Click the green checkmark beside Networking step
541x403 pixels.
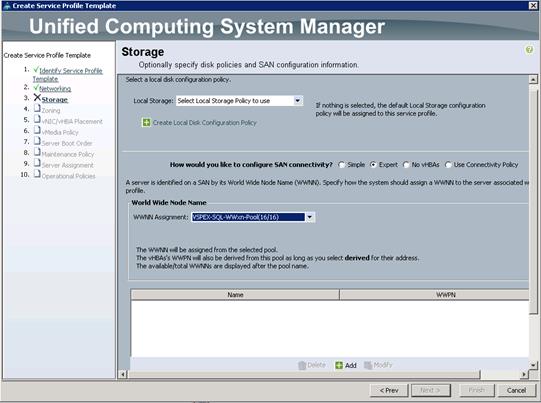click(x=36, y=87)
